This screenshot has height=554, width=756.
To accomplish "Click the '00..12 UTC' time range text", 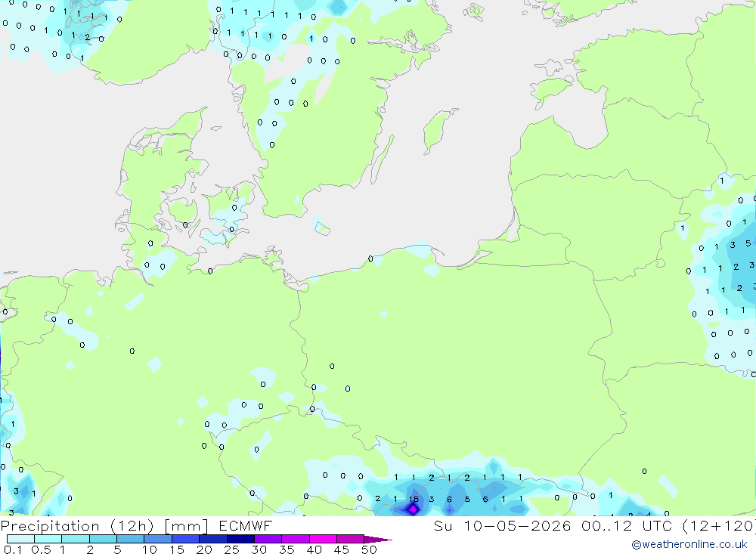I will (627, 525).
